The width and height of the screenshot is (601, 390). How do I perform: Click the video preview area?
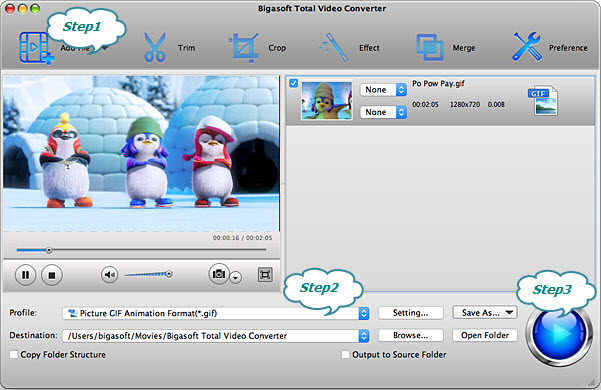click(x=141, y=153)
